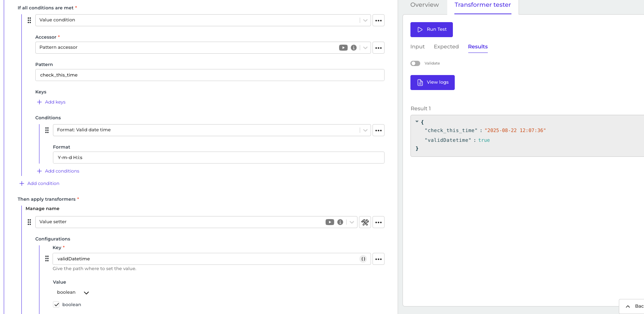644x314 pixels.
Task: Expand the Value condition dropdown
Action: [x=365, y=20]
